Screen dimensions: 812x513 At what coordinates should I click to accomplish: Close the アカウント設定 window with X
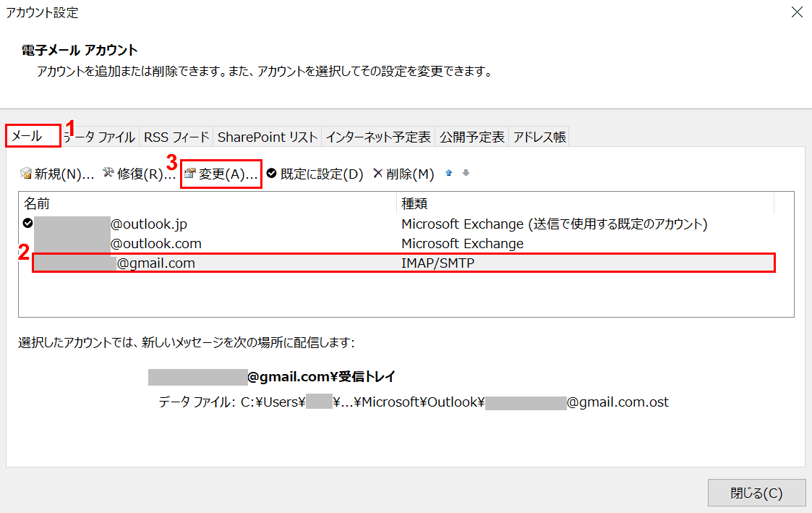coord(797,12)
